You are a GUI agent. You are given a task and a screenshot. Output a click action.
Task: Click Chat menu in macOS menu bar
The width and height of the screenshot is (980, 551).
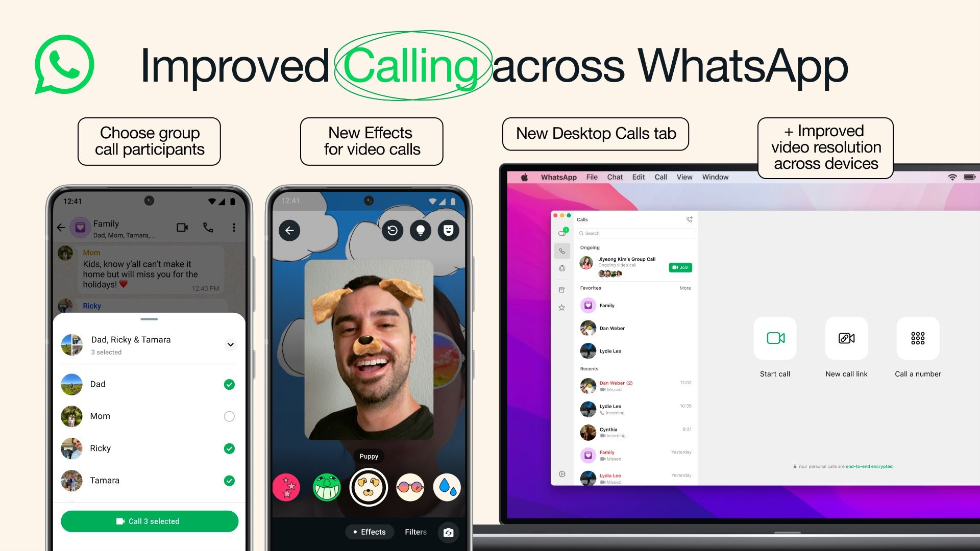tap(615, 177)
